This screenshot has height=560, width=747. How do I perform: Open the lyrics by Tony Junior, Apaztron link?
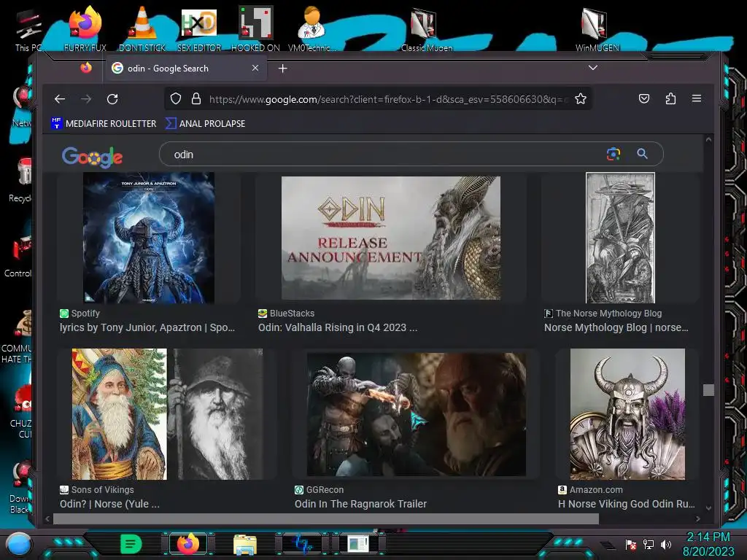[x=147, y=327]
